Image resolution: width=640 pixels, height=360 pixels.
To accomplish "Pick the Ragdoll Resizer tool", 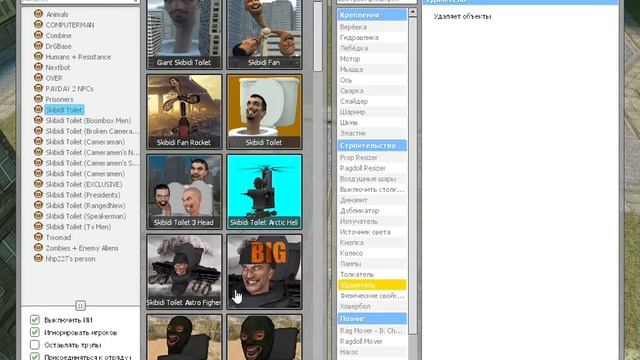I will pyautogui.click(x=372, y=168).
